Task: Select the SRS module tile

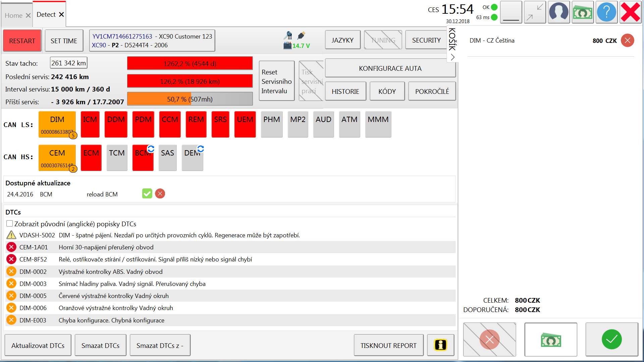Action: pos(220,124)
